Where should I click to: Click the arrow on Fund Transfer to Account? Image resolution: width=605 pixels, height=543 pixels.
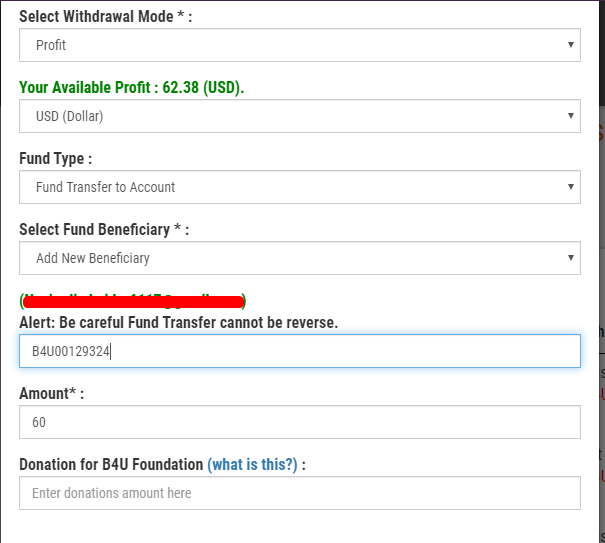click(571, 187)
